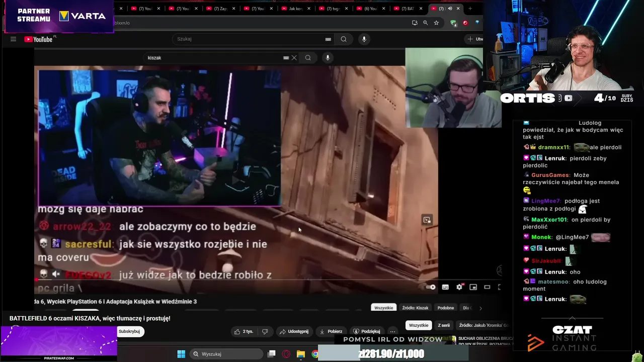
Task: Click the Windows taskbar Wyszukaj search box
Action: [226, 354]
